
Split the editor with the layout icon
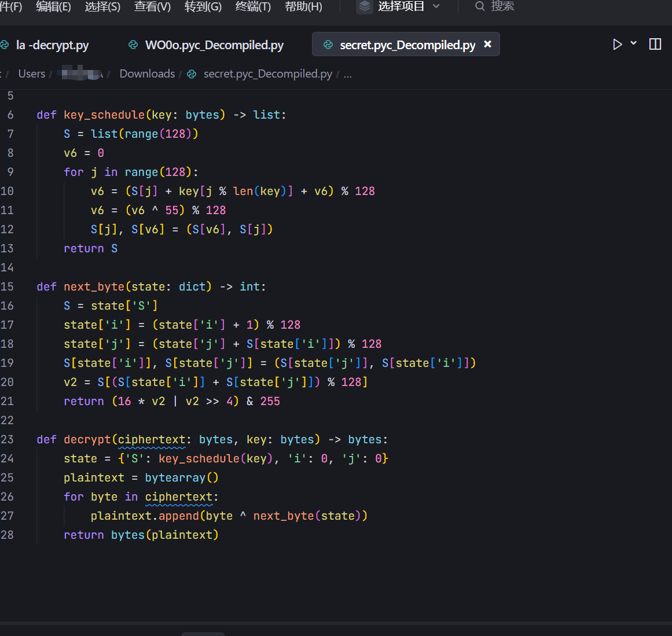click(655, 45)
